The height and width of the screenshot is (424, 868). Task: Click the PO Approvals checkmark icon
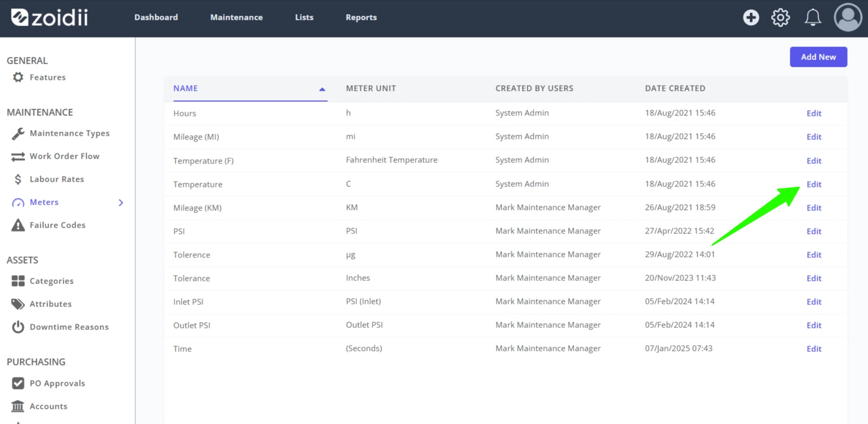coord(18,383)
